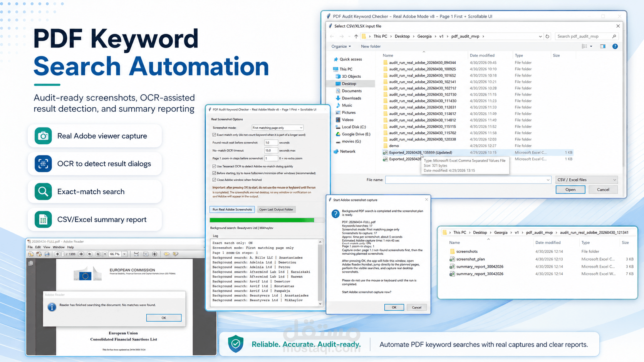The image size is (644, 362).
Task: Click Cancel button in file dialog
Action: coord(603,190)
